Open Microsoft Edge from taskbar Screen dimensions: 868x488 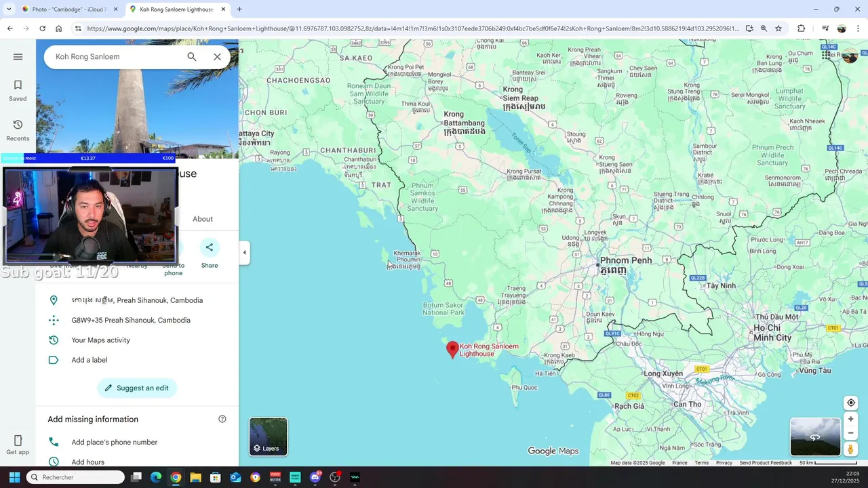(x=156, y=477)
